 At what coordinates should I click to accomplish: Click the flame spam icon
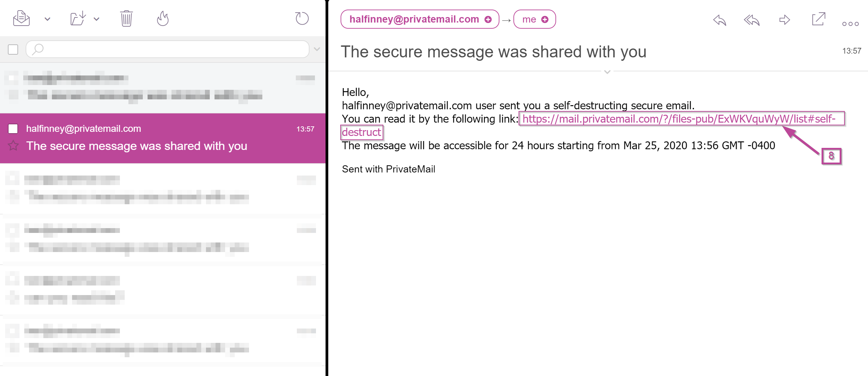[x=163, y=18]
